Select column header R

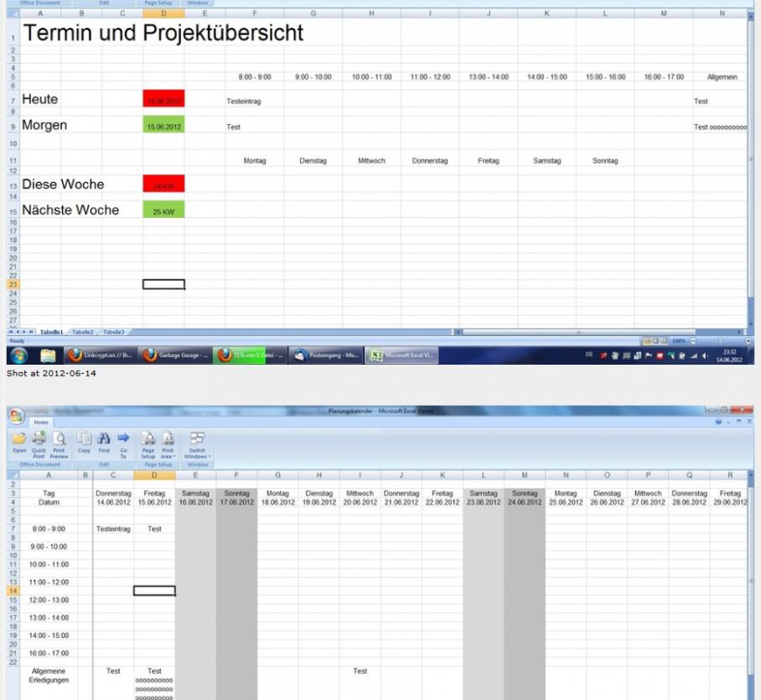tap(730, 475)
